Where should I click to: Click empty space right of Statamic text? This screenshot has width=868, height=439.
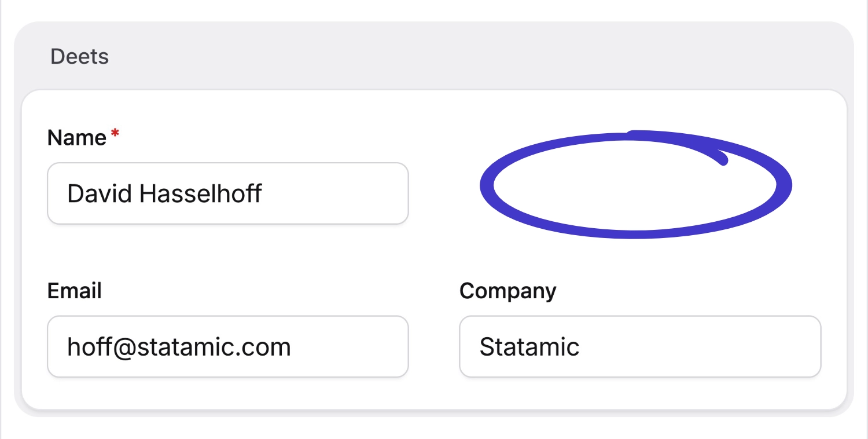click(x=700, y=346)
